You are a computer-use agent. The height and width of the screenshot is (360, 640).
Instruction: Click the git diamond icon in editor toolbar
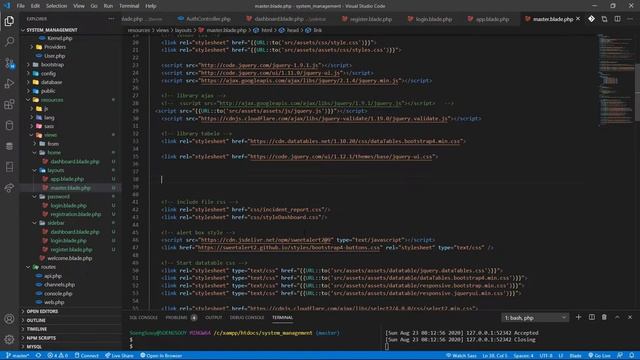(591, 19)
